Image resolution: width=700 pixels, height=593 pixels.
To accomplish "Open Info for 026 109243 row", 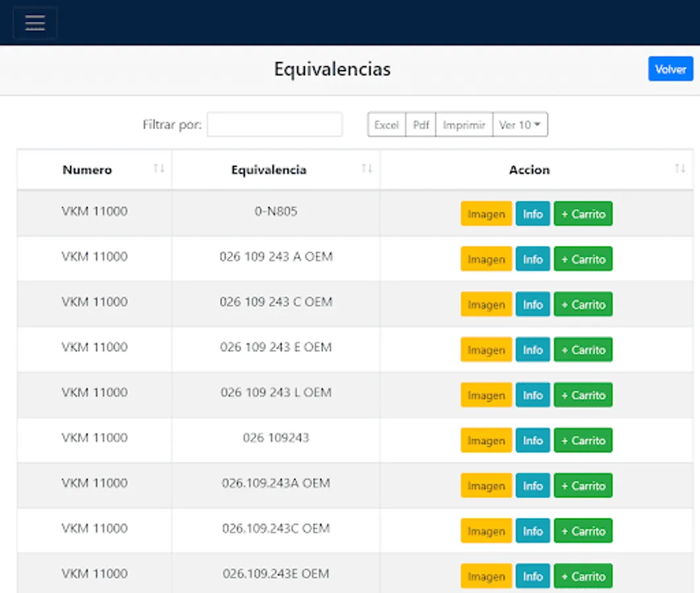I will click(x=533, y=440).
